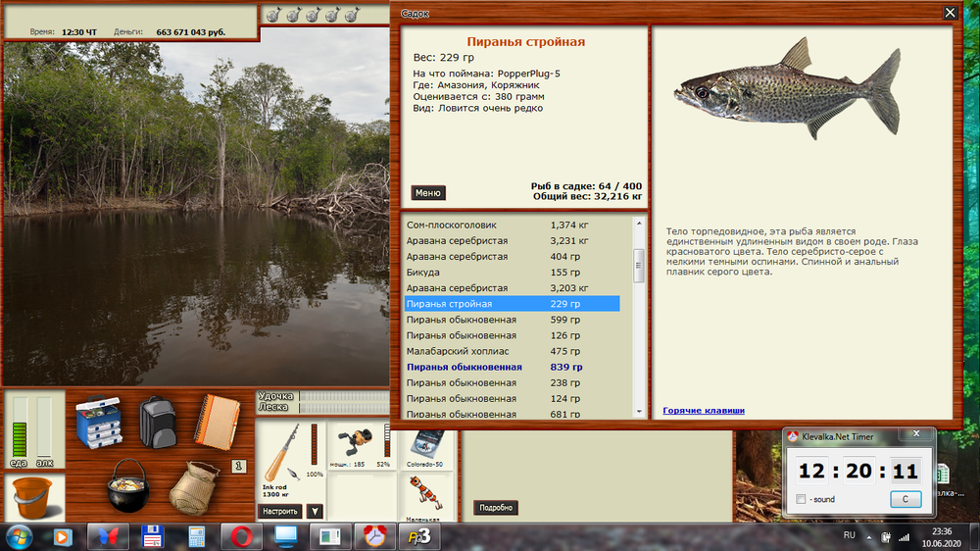
Task: Click the Подробно button
Action: click(496, 508)
